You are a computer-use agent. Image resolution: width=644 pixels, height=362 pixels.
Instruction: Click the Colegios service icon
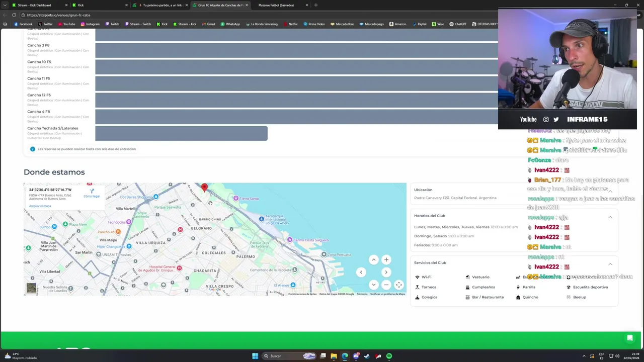coord(417,297)
